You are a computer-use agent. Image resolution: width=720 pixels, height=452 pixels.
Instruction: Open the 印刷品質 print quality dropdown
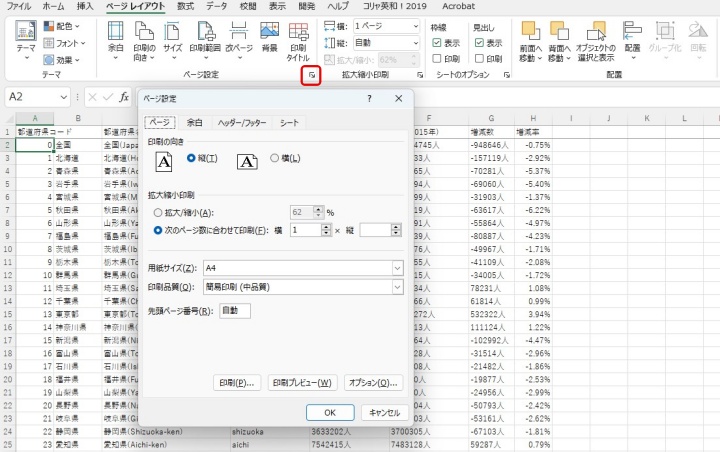pyautogui.click(x=397, y=287)
